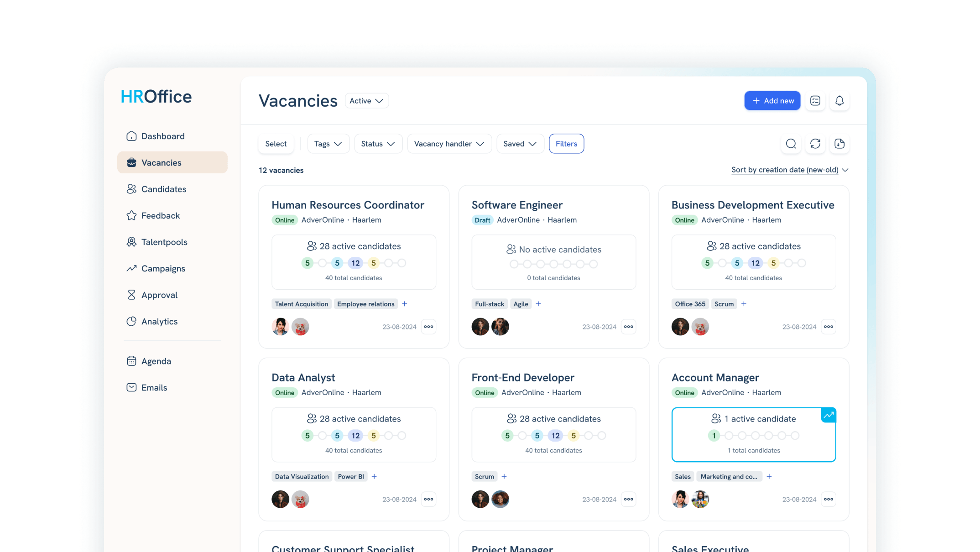Image resolution: width=980 pixels, height=552 pixels.
Task: Click the Sales tag on Account Manager
Action: 683,476
